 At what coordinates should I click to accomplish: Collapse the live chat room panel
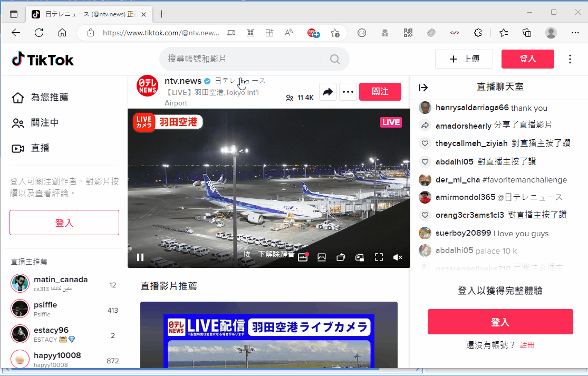tap(423, 88)
